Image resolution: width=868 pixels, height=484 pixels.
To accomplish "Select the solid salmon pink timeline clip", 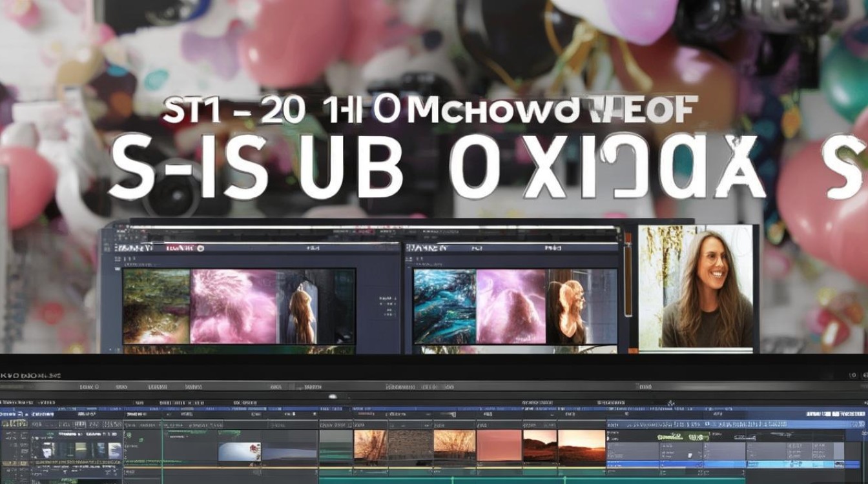I will 499,445.
